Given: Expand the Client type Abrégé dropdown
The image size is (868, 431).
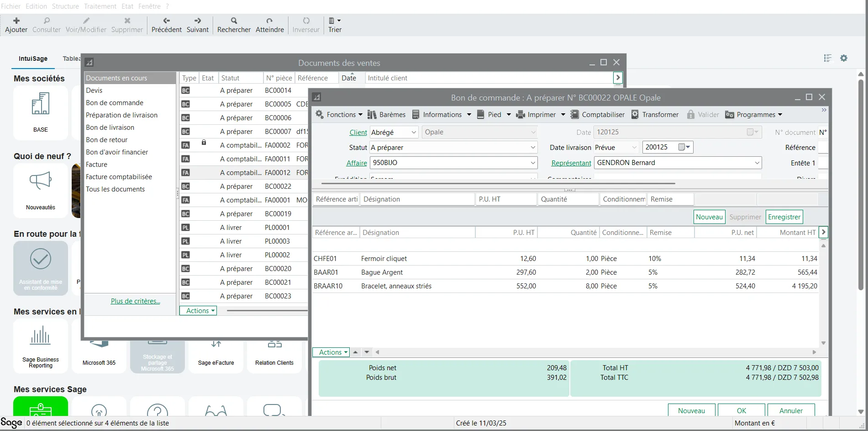Looking at the screenshot, I should click(x=414, y=133).
